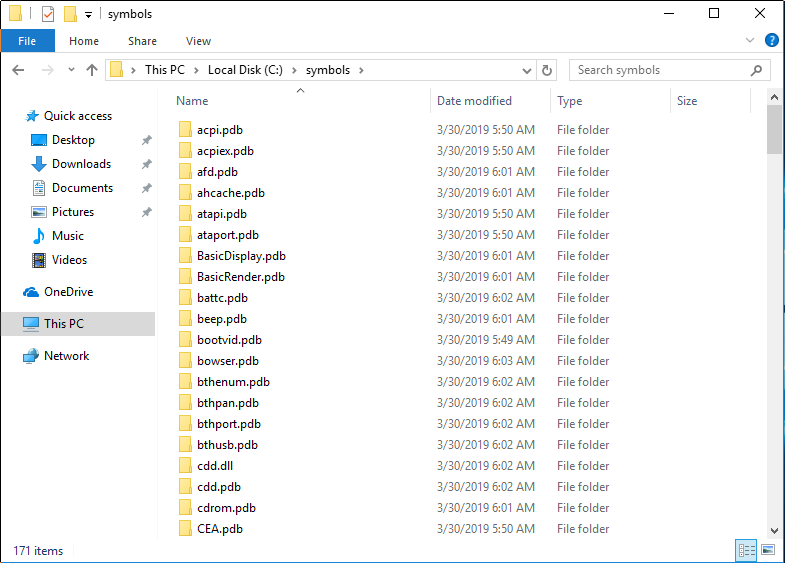Screen dimensions: 785x563
Task: Expand the ribbon with the chevron
Action: tap(750, 41)
